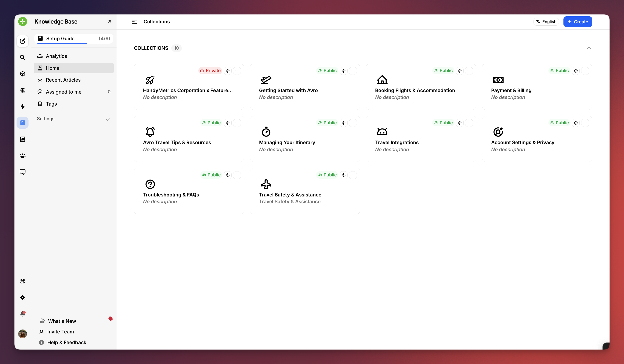Viewport: 624px width, 364px height.
Task: Collapse the Settings section in sidebar
Action: pos(107,119)
